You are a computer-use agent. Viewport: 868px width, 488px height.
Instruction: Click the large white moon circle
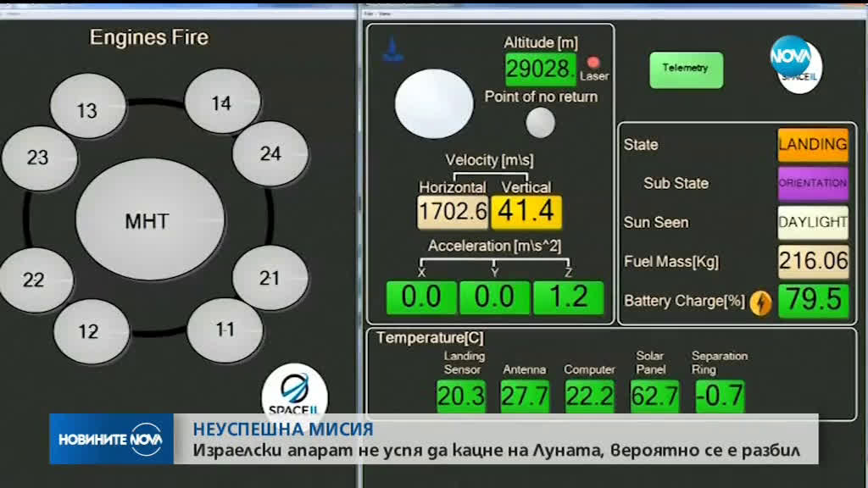[x=434, y=103]
